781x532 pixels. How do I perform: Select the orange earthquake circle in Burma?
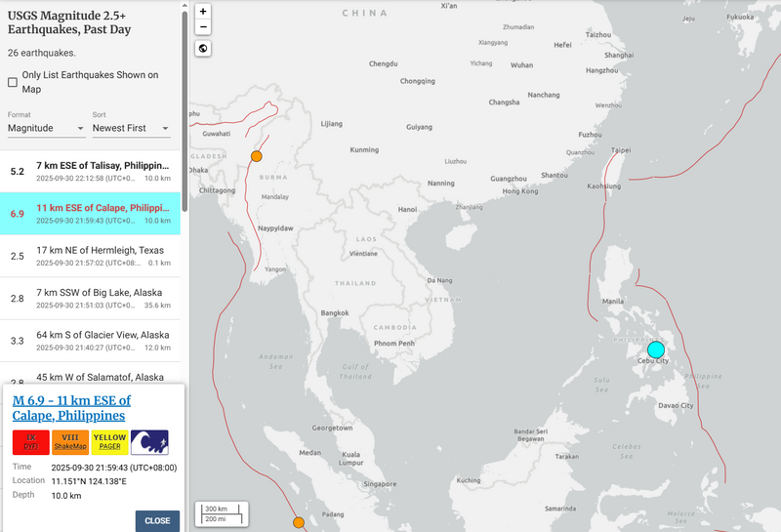(257, 156)
